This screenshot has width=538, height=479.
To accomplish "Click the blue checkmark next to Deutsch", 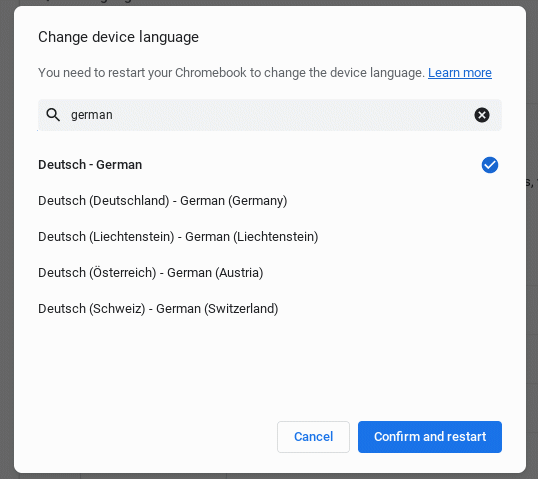I will pyautogui.click(x=490, y=165).
